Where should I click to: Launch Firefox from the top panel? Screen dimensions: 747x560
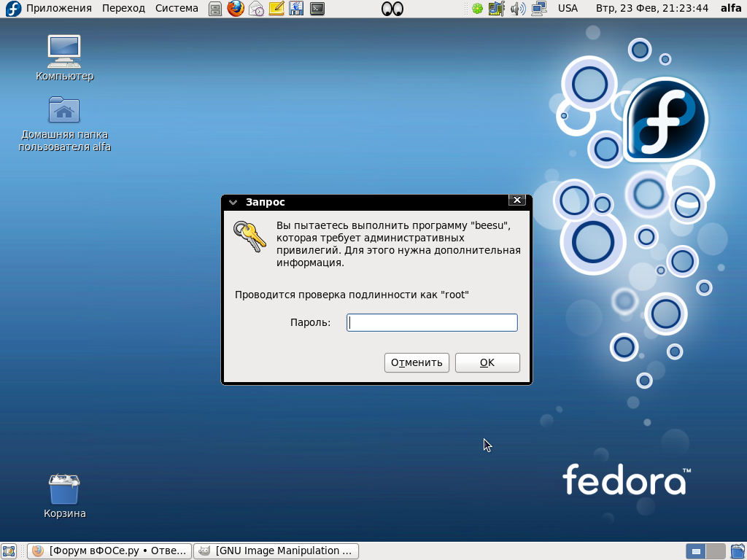click(x=236, y=9)
